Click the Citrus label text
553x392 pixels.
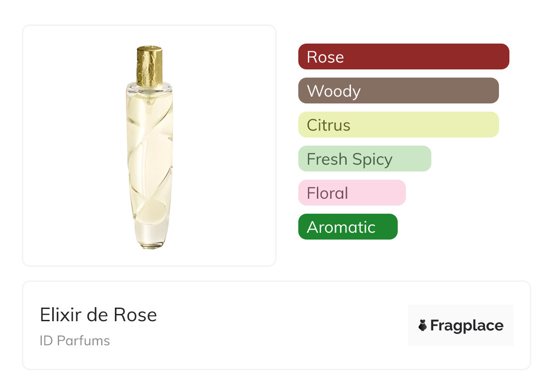328,125
